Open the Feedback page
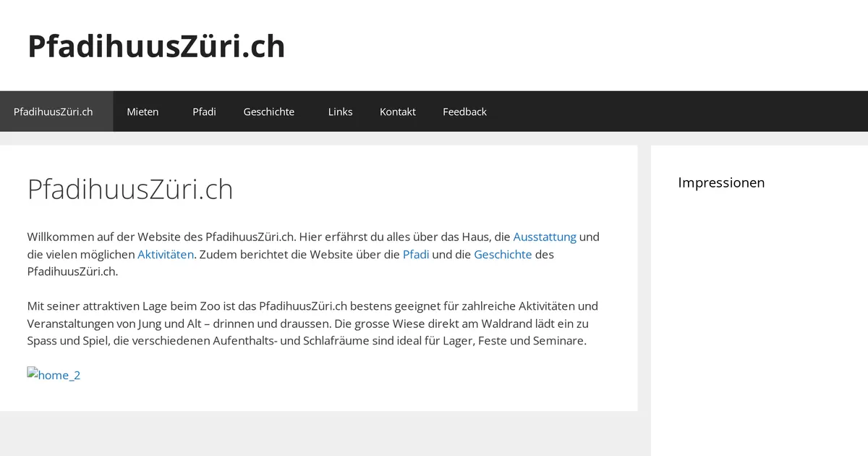The height and width of the screenshot is (456, 868). click(465, 111)
